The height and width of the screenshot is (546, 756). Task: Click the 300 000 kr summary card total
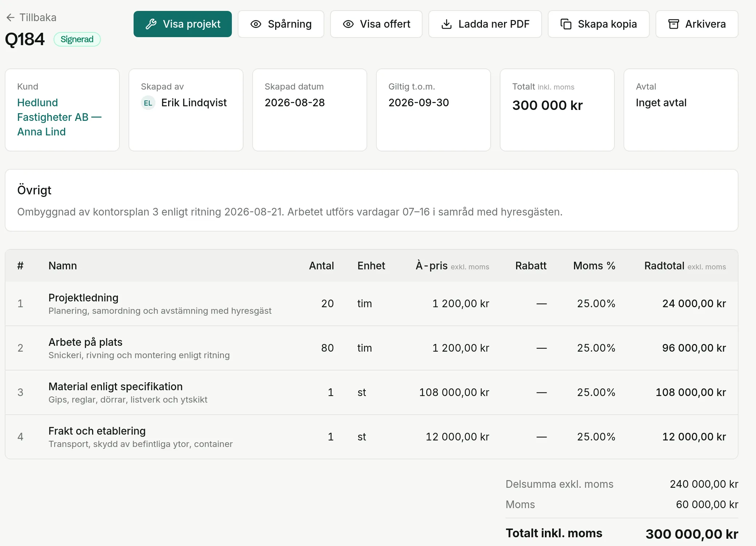[547, 105]
